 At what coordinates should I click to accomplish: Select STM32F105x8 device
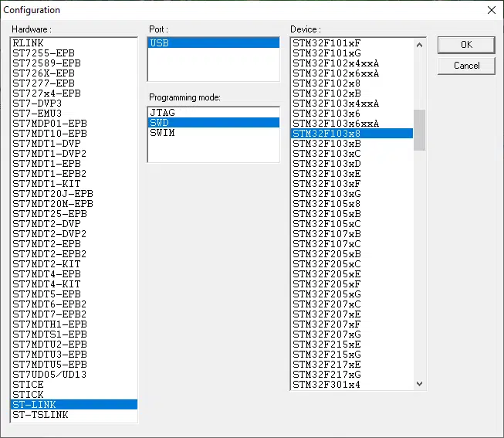(352, 204)
